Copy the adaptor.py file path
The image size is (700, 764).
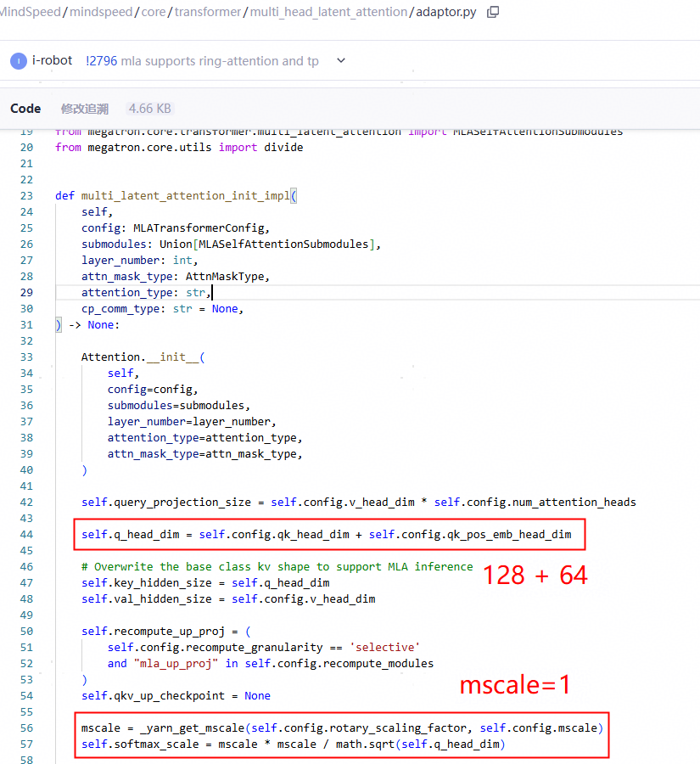(493, 12)
